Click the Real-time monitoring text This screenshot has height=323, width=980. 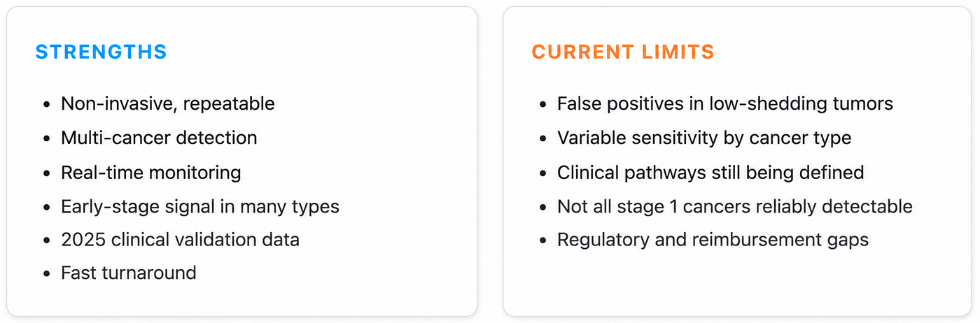(x=151, y=172)
